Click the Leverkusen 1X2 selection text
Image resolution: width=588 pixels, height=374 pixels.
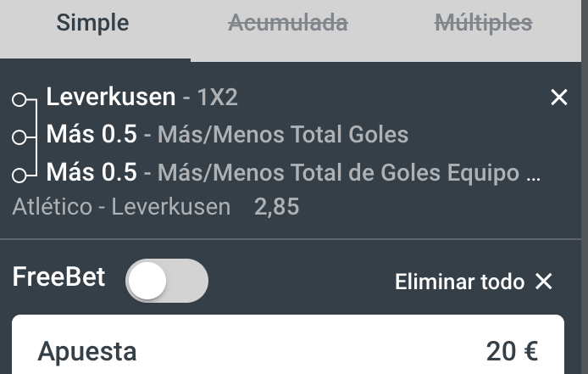point(141,98)
